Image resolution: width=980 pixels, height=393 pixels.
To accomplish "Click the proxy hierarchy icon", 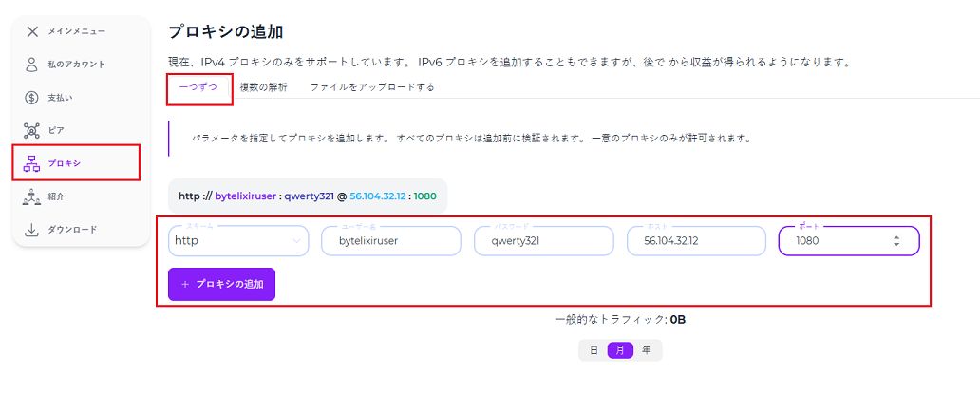I will [32, 163].
